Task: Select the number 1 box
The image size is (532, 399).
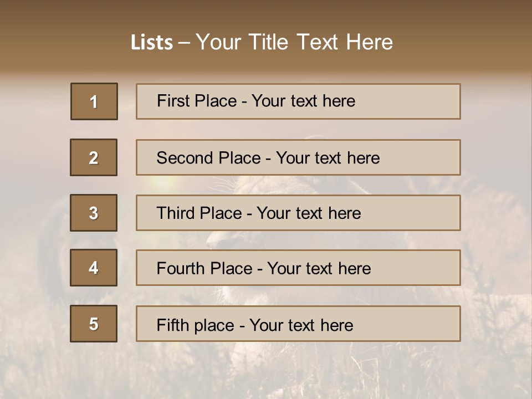Action: pyautogui.click(x=94, y=101)
